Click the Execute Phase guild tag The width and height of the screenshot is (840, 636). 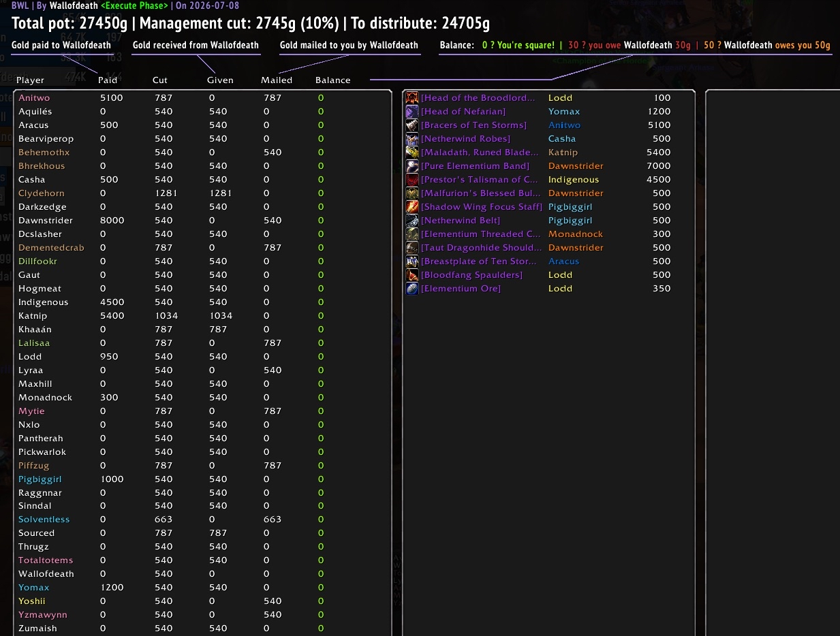pos(134,5)
